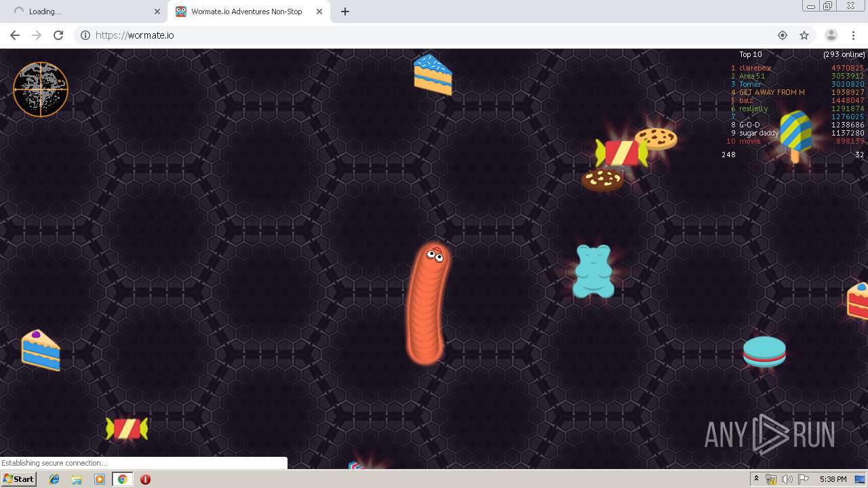This screenshot has height=488, width=868.
Task: Click the striped blue-yellow popsicle
Action: pos(795,136)
